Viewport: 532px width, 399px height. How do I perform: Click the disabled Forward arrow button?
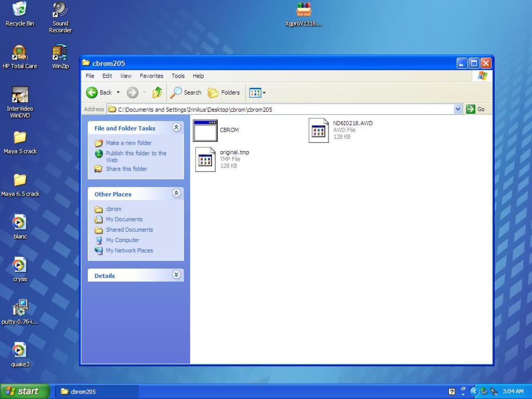pos(133,92)
